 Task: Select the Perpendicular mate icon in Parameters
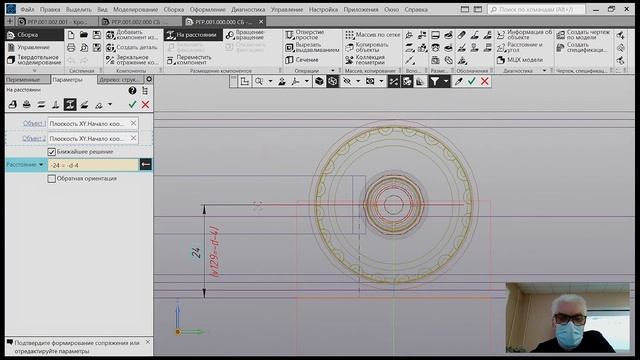pos(56,105)
